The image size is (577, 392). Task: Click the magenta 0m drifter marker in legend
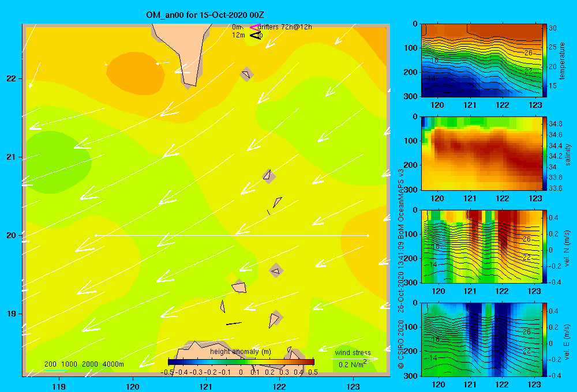[254, 27]
